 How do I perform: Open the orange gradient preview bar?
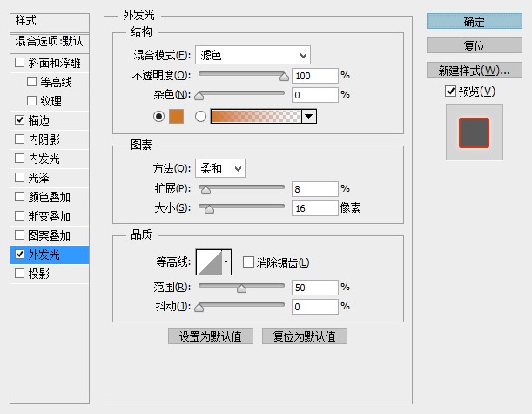(256, 117)
